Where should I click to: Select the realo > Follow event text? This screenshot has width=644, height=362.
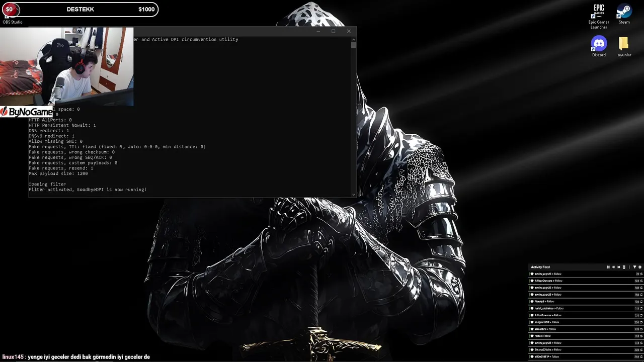(543, 336)
